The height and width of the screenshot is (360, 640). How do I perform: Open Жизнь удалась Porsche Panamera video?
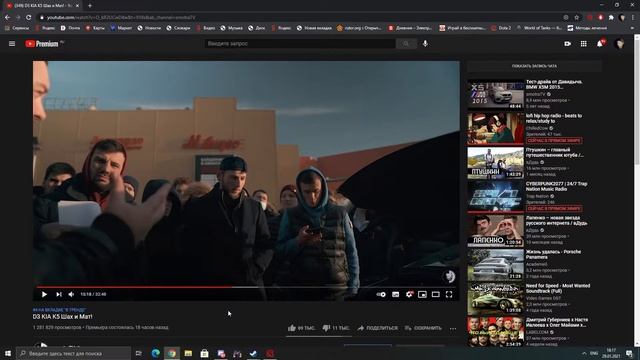[x=496, y=265]
